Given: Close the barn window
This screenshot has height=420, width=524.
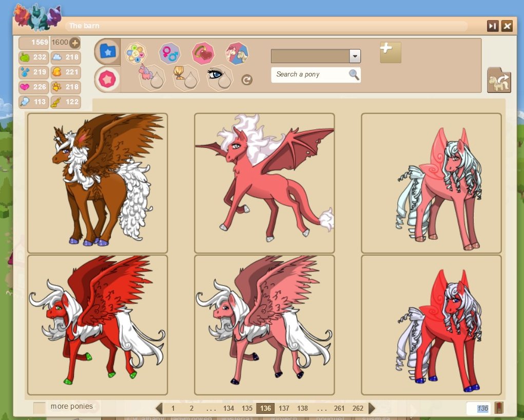Looking at the screenshot, I should (507, 26).
